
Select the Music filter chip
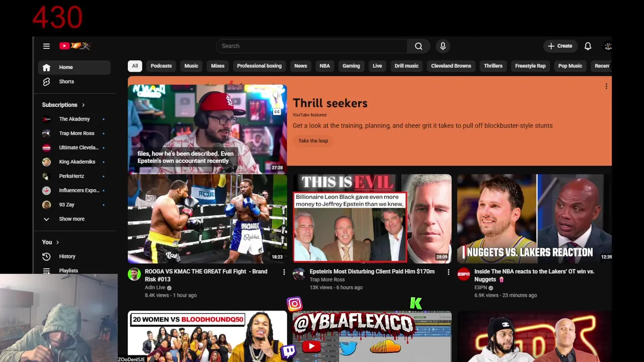tap(191, 66)
